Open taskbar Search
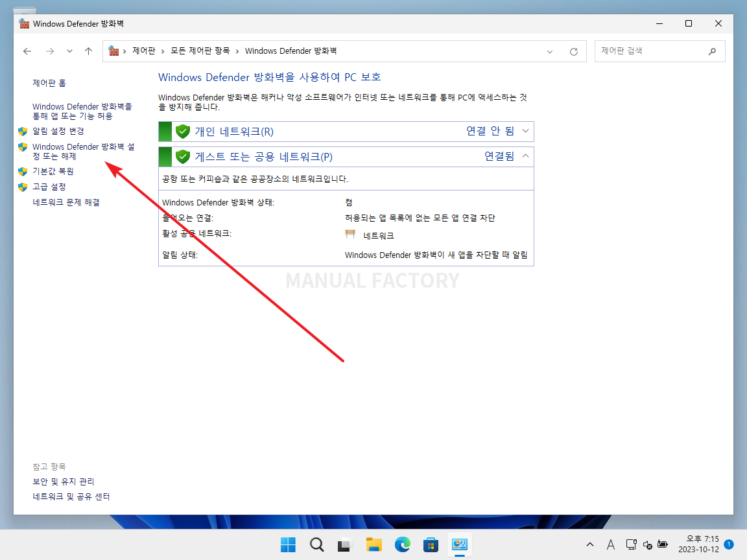This screenshot has height=560, width=747. [317, 544]
